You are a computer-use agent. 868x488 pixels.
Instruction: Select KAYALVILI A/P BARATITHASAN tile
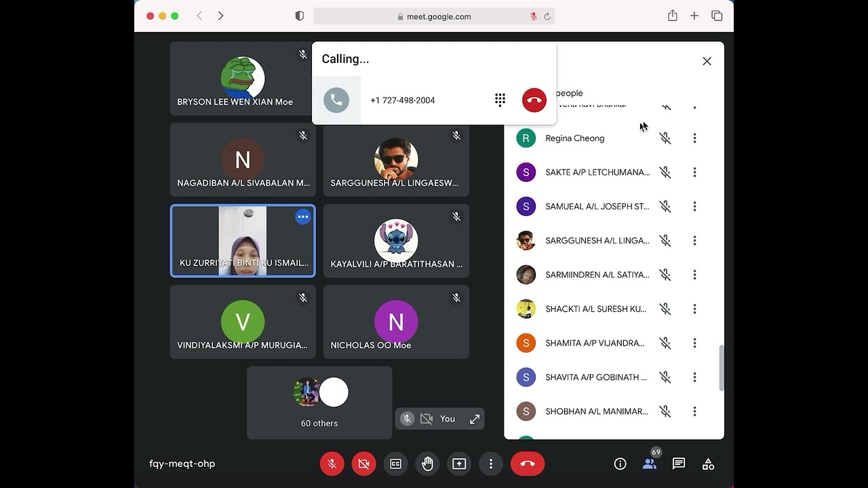click(x=396, y=241)
